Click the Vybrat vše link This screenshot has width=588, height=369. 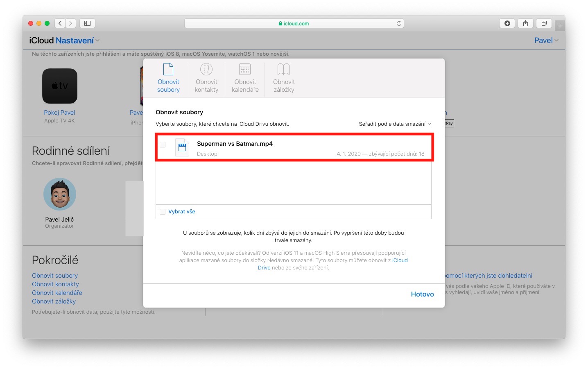click(182, 212)
